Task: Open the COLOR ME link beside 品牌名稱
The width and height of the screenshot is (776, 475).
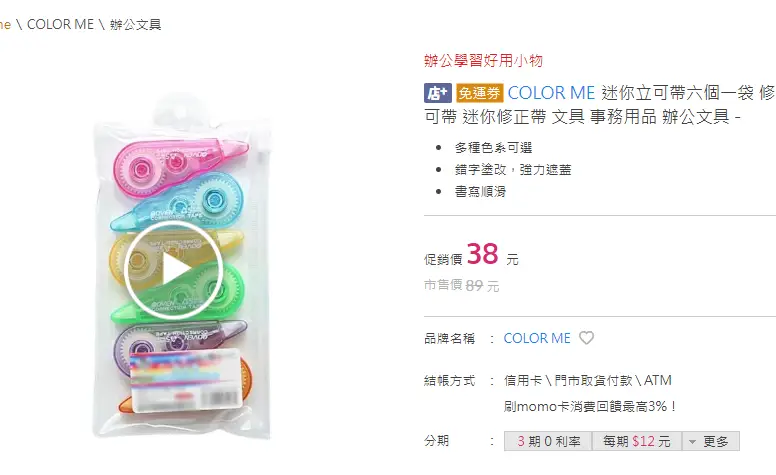Action: pos(537,338)
